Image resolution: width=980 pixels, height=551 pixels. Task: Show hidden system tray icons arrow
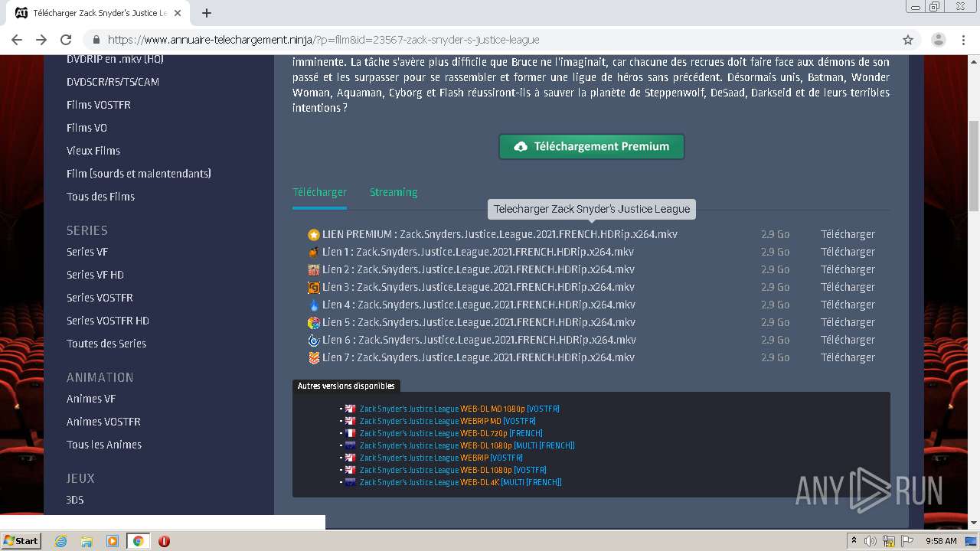point(854,541)
